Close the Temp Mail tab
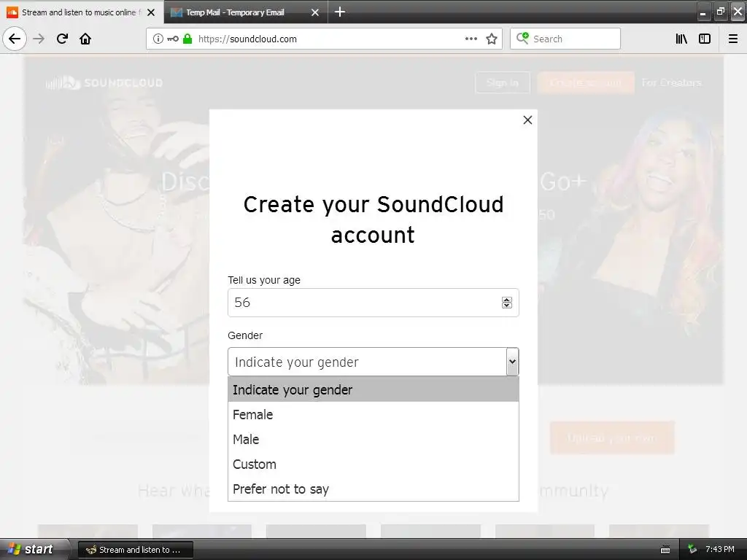Viewport: 747px width, 560px height. tap(315, 12)
